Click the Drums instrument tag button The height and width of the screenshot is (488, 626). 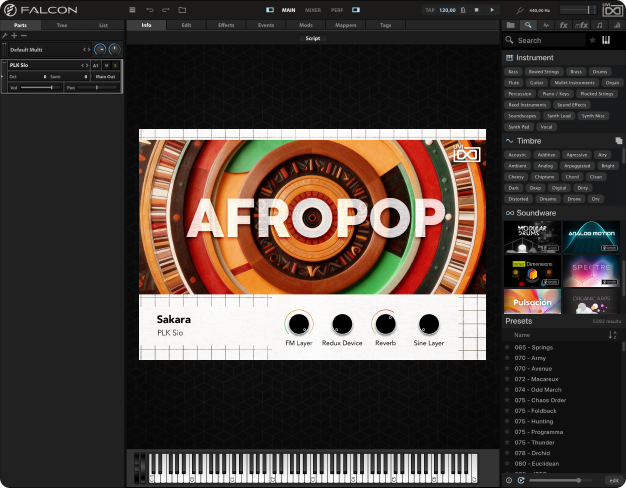tap(600, 72)
